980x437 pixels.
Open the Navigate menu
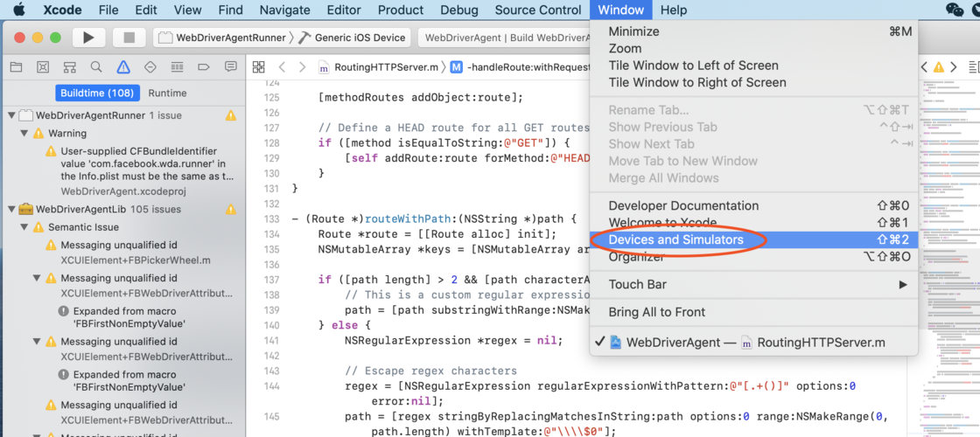(x=285, y=10)
